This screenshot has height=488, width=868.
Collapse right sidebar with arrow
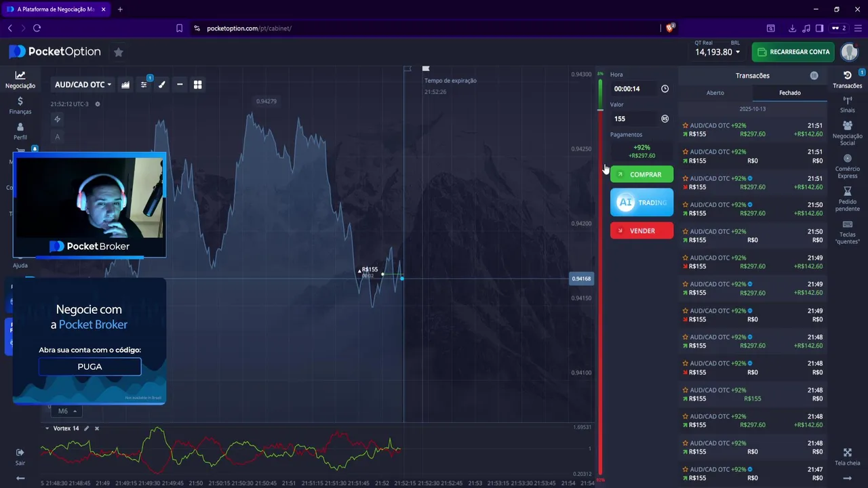tap(847, 479)
